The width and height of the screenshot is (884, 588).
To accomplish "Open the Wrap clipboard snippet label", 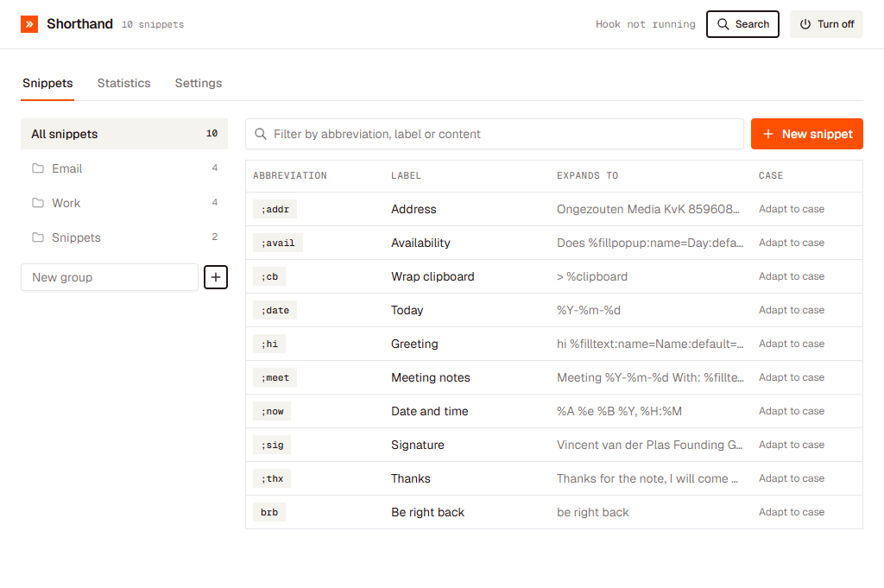I will point(433,277).
